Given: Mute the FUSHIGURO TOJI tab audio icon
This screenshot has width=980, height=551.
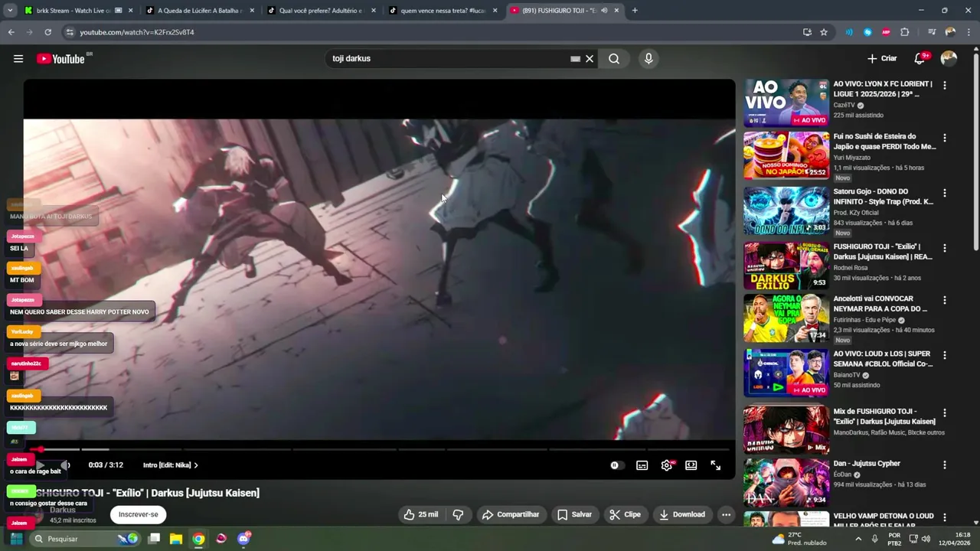Looking at the screenshot, I should tap(603, 11).
